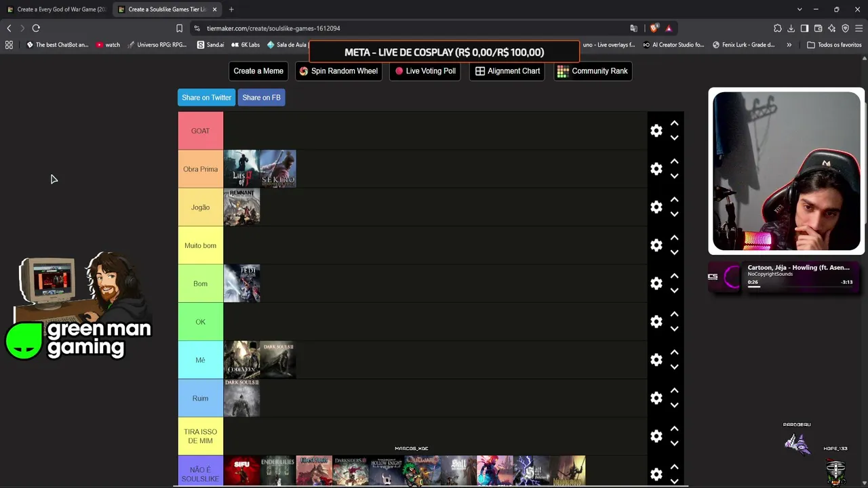Open The best ChatBot bookmark
The image size is (868, 488).
click(57, 45)
